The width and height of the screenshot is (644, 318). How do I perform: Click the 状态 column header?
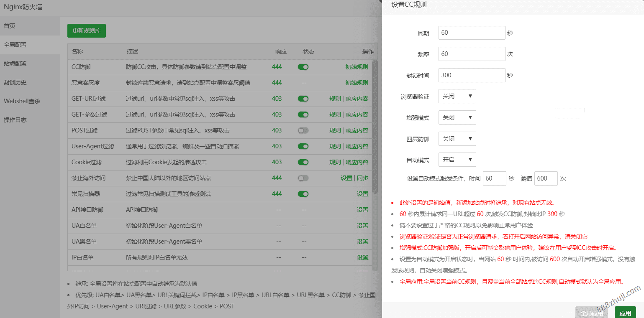click(308, 51)
